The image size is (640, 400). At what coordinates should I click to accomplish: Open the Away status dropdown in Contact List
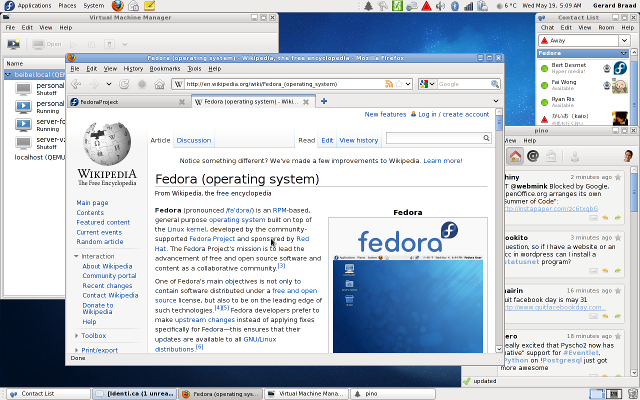624,40
